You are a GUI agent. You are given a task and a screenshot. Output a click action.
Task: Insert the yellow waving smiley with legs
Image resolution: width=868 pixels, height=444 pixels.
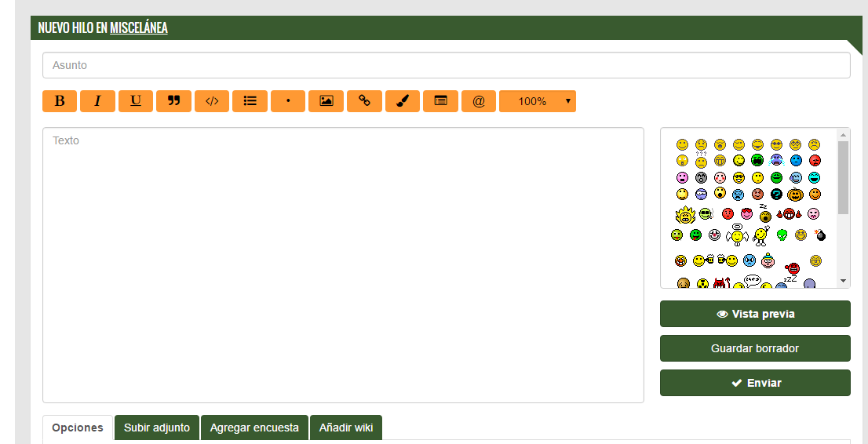[761, 235]
